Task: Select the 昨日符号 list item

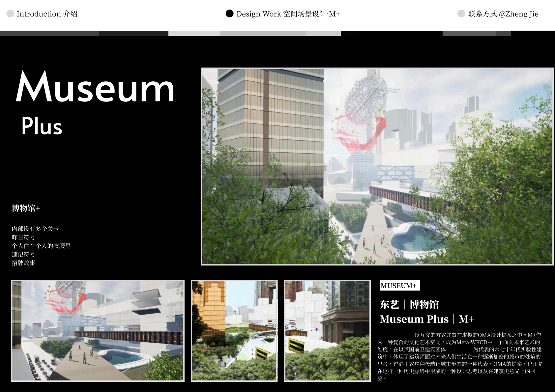Action: 23,237
